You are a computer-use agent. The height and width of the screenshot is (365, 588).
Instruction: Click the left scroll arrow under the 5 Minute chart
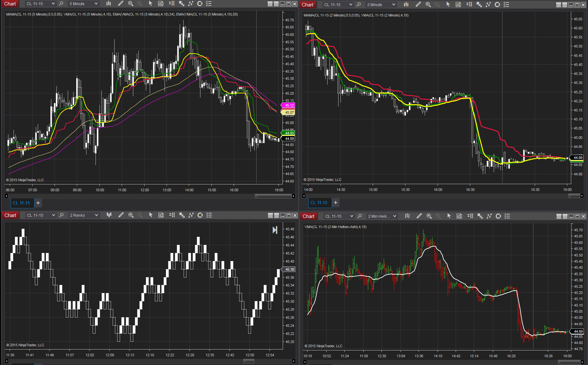[6, 196]
